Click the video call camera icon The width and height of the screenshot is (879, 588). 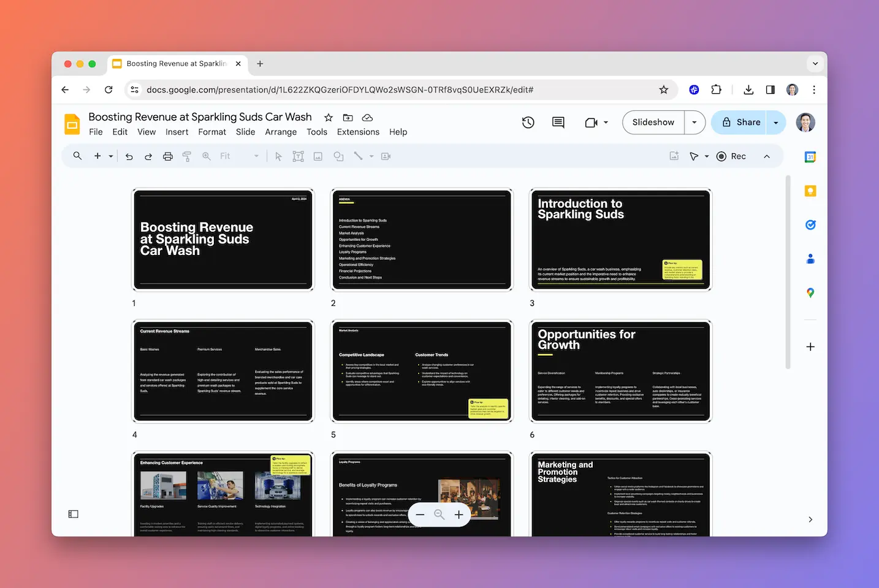click(x=591, y=123)
